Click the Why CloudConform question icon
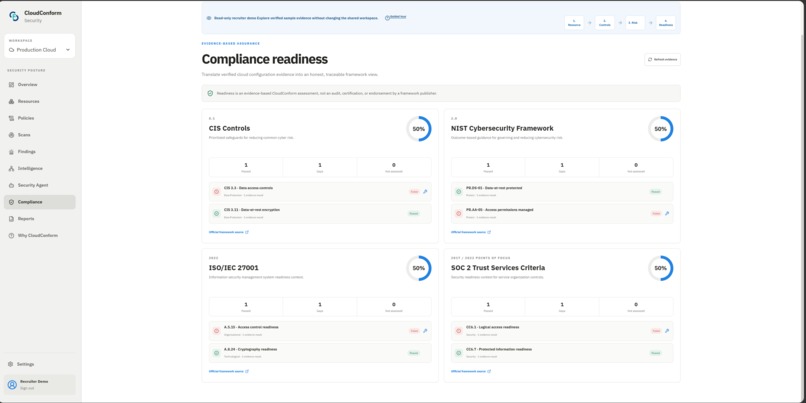The height and width of the screenshot is (403, 806). 11,235
